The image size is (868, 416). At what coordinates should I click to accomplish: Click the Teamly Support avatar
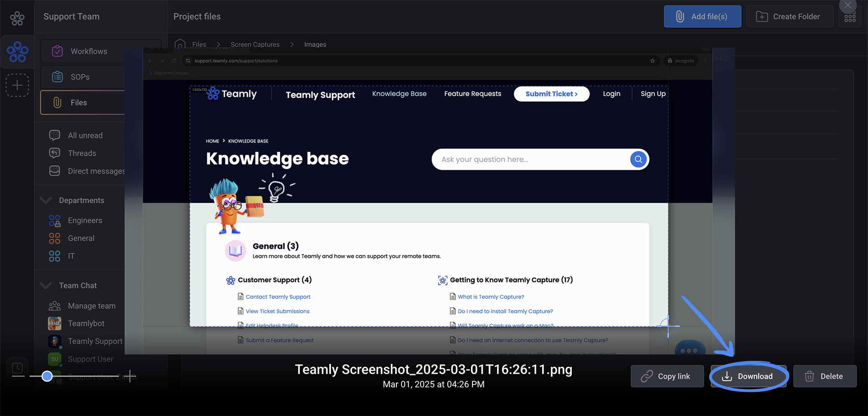55,341
